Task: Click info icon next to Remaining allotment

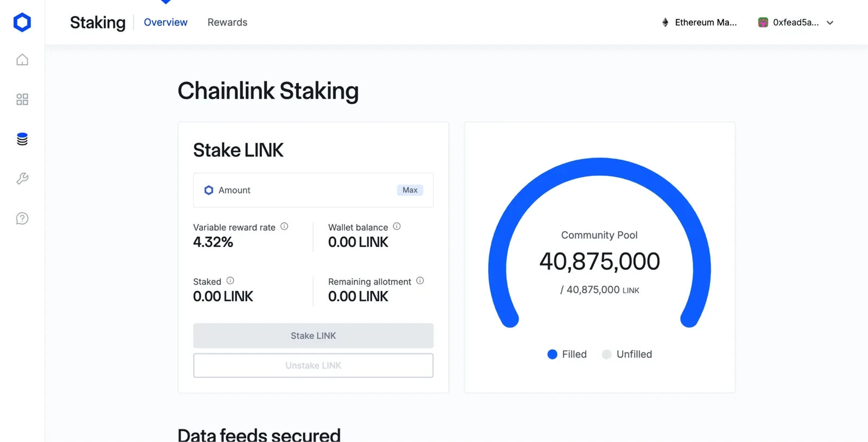Action: [420, 281]
